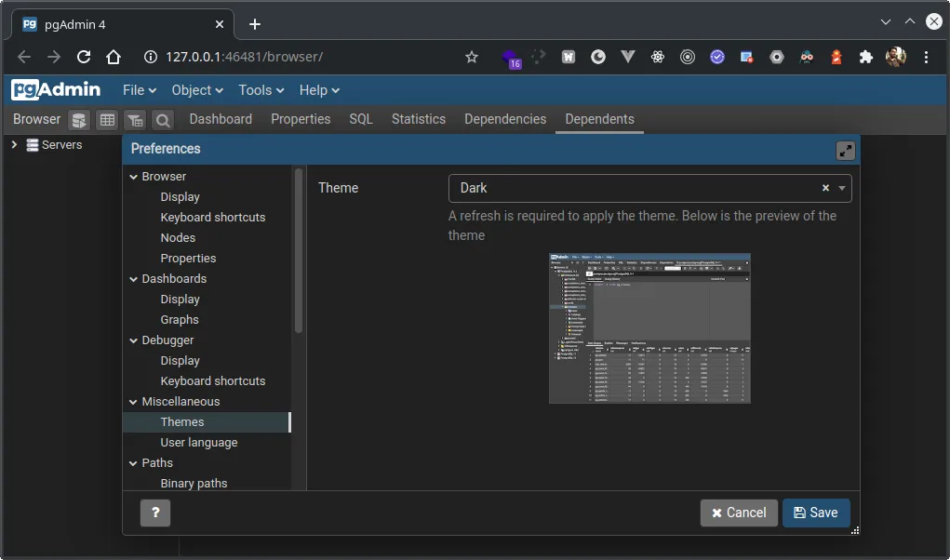
Task: Select Keyboard shortcuts under Browser
Action: tap(213, 218)
